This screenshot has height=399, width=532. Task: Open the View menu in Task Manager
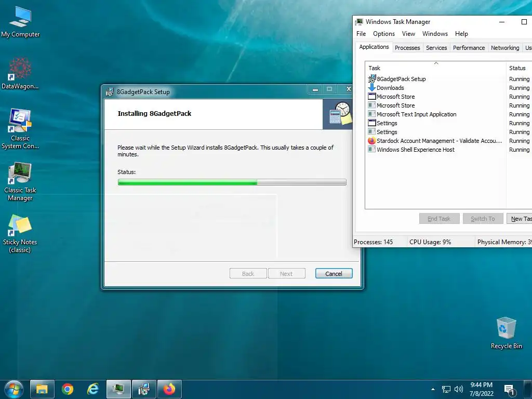[408, 34]
